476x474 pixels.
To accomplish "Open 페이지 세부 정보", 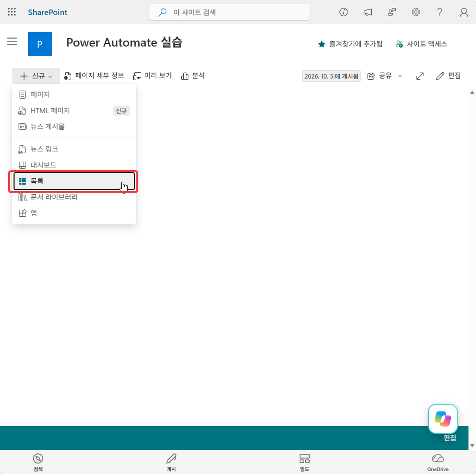I will pyautogui.click(x=94, y=76).
